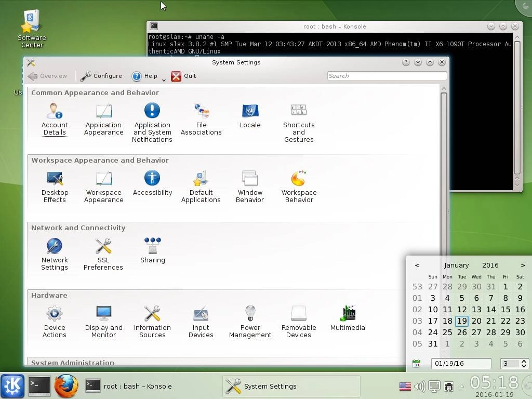Image resolution: width=532 pixels, height=399 pixels.
Task: Open Network Settings module
Action: pos(54,254)
